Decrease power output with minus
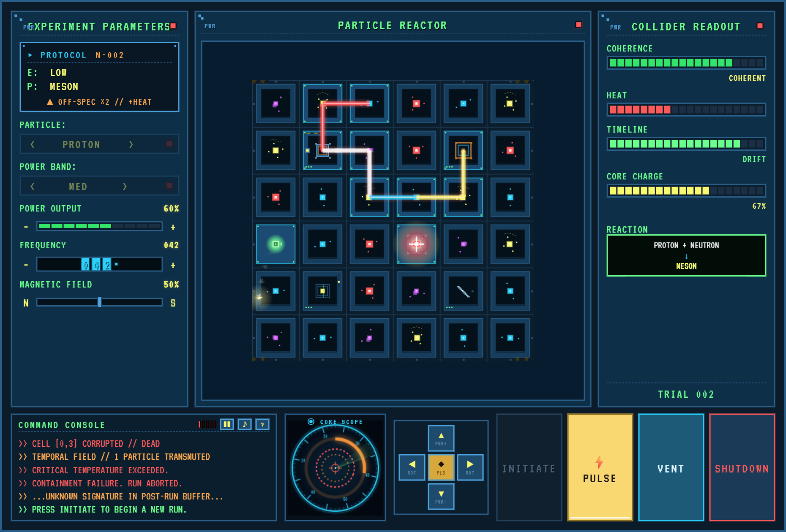 pyautogui.click(x=26, y=227)
